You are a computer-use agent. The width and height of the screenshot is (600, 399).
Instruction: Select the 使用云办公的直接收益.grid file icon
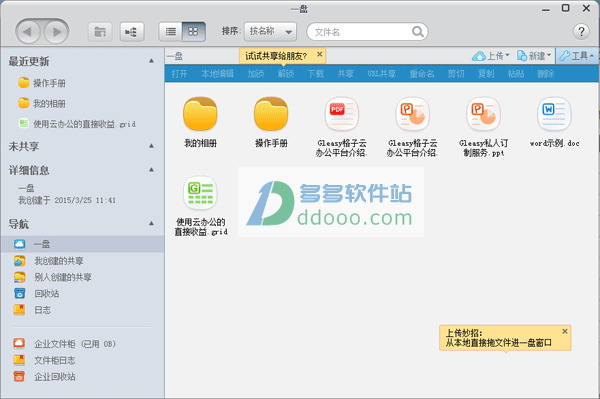(x=200, y=193)
